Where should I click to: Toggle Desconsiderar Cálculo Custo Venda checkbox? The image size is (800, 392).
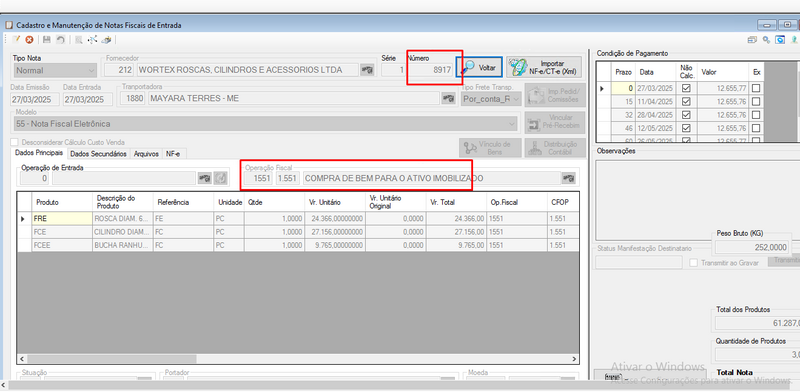click(x=15, y=142)
